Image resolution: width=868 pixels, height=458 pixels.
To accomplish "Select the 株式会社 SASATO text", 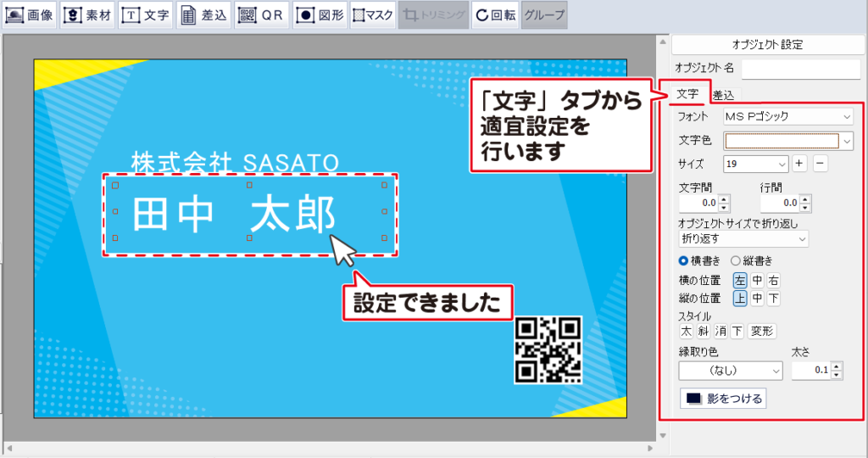I will [235, 163].
